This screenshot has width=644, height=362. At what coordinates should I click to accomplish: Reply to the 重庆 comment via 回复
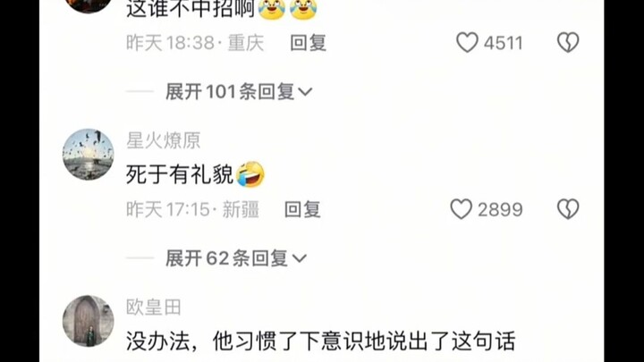click(x=308, y=43)
